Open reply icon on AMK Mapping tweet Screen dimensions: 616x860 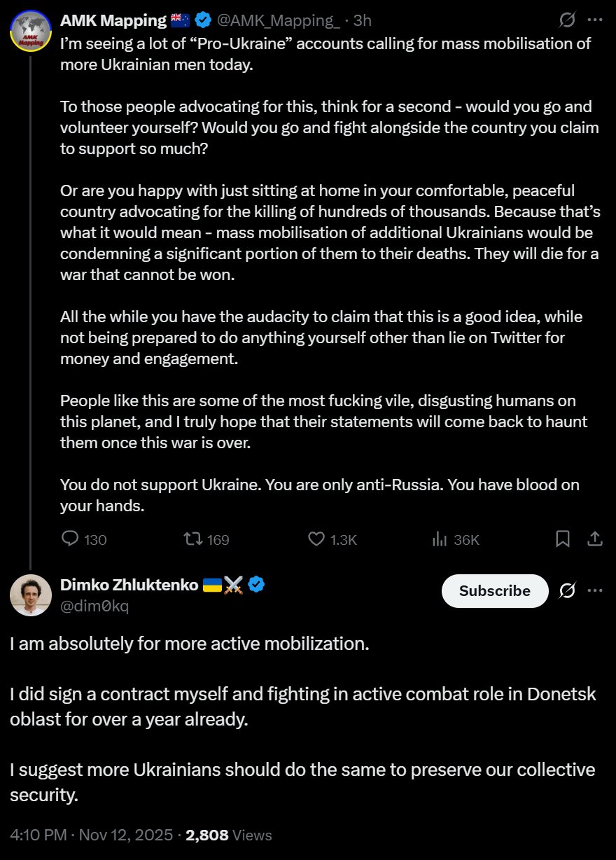click(x=70, y=539)
